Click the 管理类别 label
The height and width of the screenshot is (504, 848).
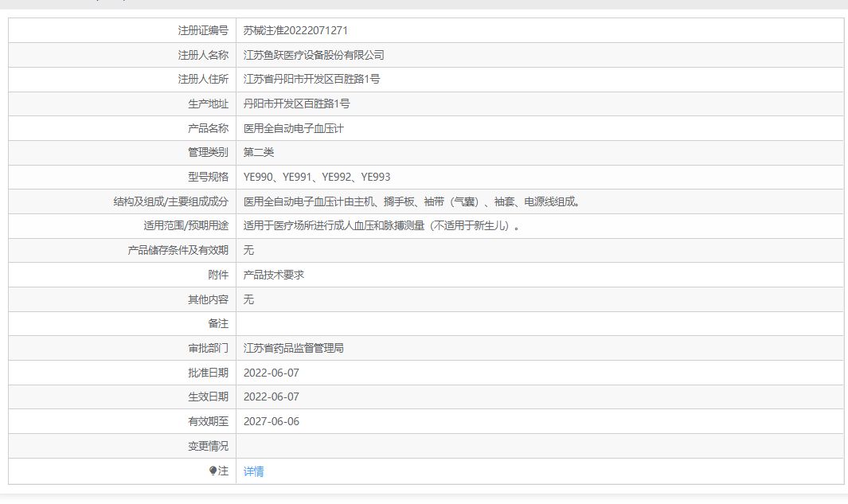click(x=208, y=153)
